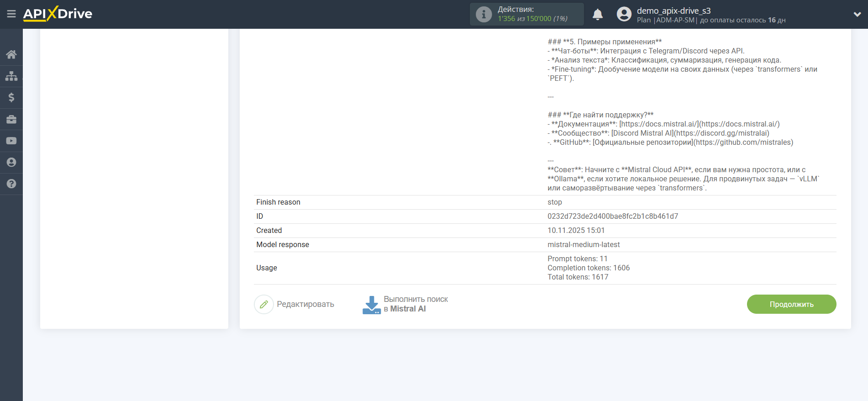The width and height of the screenshot is (868, 401).
Task: Click the Продолжить button
Action: point(791,304)
